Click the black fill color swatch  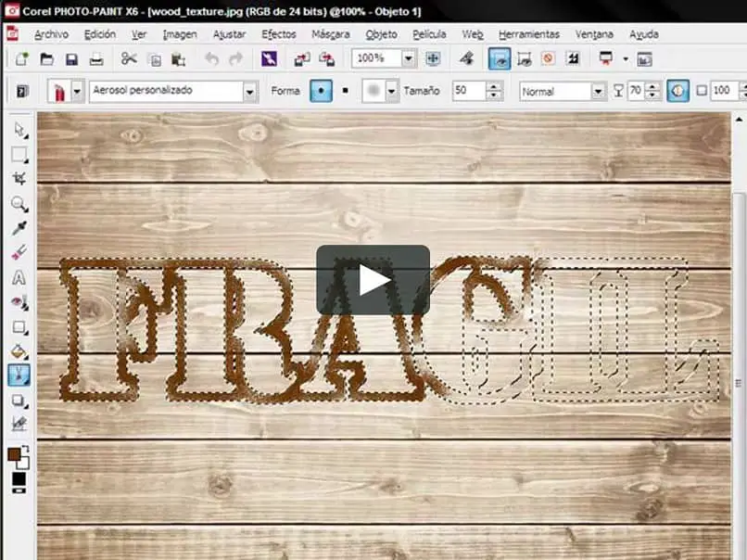pyautogui.click(x=19, y=478)
